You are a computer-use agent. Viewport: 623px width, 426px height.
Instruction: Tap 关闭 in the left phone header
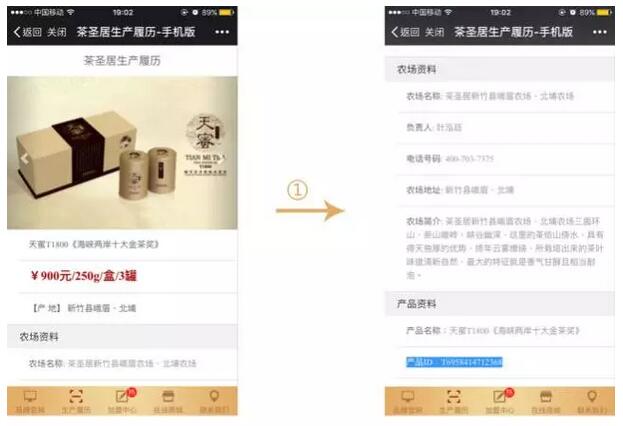click(x=57, y=32)
